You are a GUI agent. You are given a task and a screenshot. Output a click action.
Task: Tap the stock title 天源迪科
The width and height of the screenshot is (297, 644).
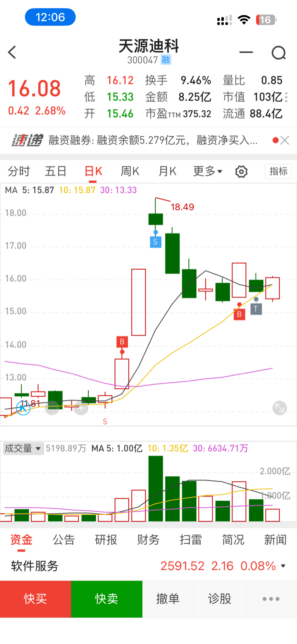(x=149, y=46)
